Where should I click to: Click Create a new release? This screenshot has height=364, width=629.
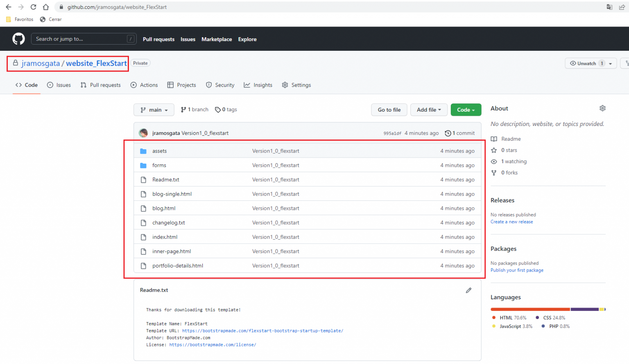click(x=512, y=222)
